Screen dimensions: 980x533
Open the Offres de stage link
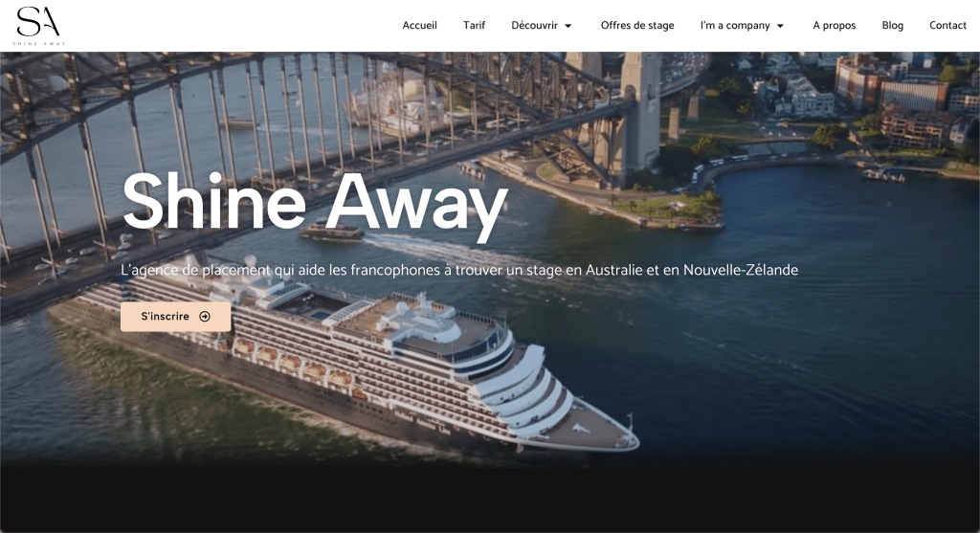(637, 25)
